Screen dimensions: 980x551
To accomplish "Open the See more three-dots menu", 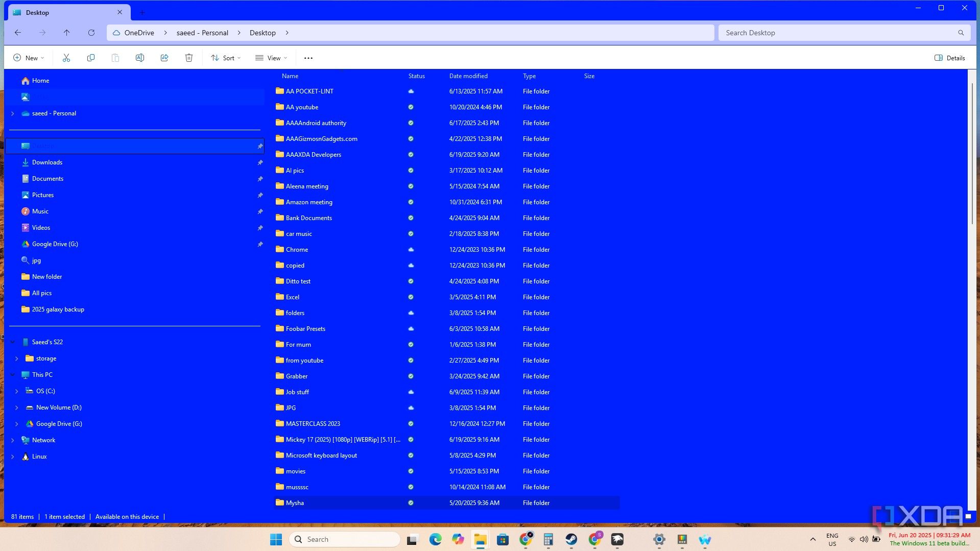I will 308,58.
